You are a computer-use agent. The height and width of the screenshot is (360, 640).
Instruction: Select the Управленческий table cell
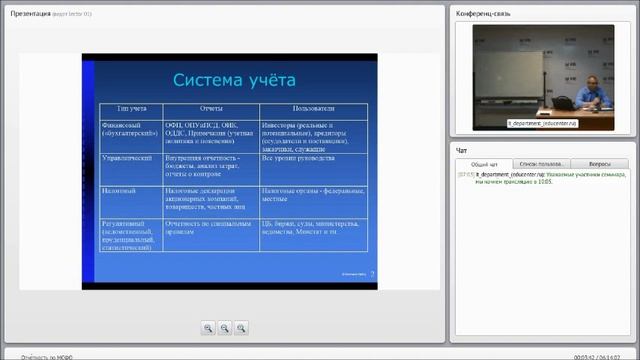tap(131, 170)
